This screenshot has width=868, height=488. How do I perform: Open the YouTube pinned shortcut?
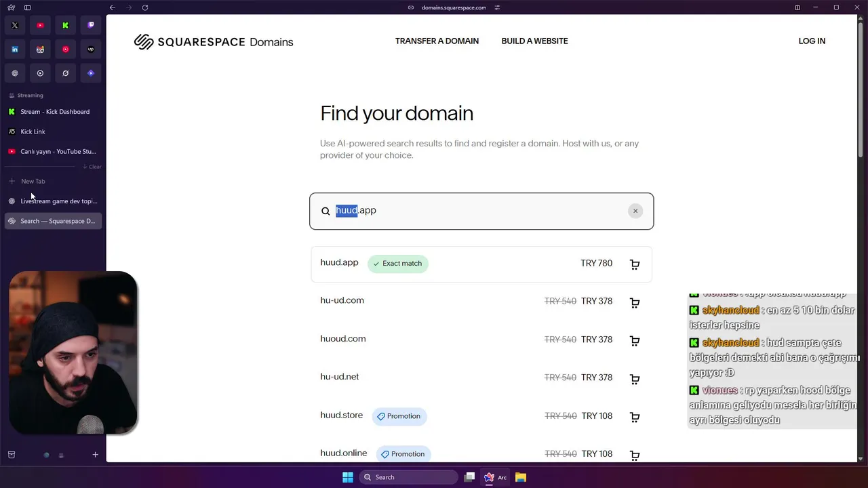click(40, 25)
